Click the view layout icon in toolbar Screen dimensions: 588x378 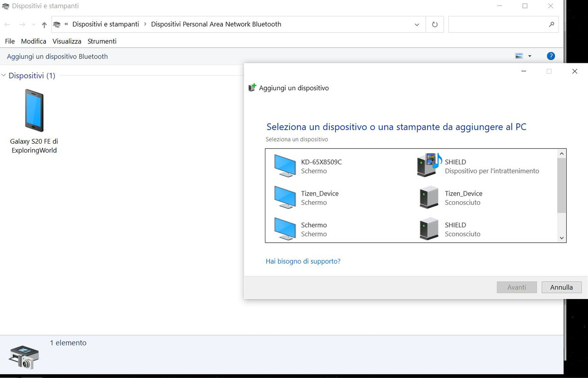tap(519, 56)
